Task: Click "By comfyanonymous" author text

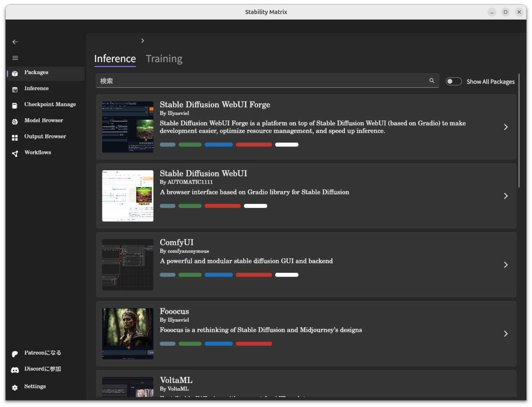Action: pos(184,251)
